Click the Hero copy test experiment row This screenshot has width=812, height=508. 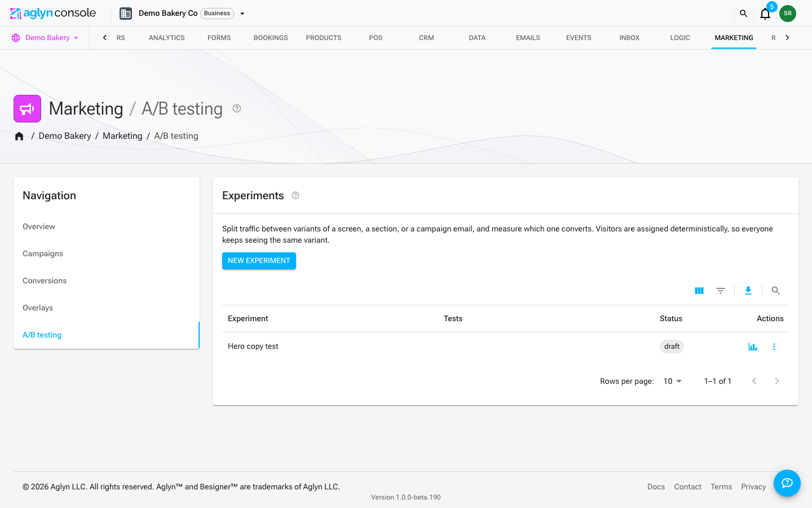pos(506,347)
